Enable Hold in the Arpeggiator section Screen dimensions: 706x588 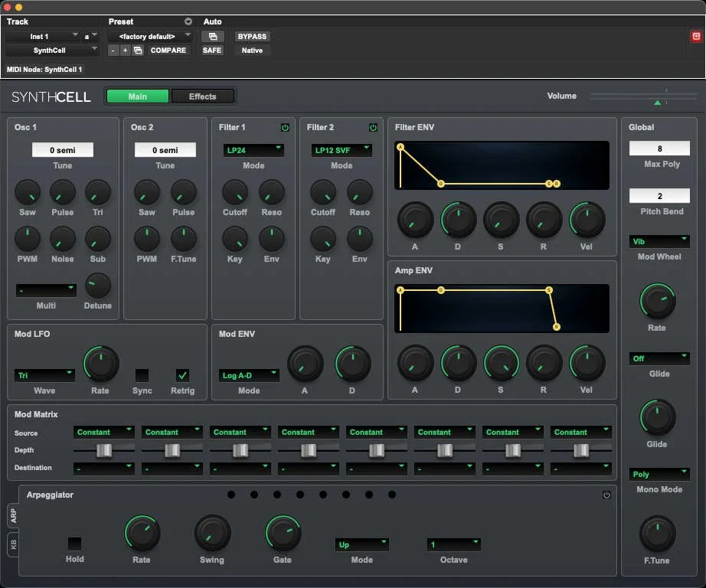pyautogui.click(x=74, y=544)
